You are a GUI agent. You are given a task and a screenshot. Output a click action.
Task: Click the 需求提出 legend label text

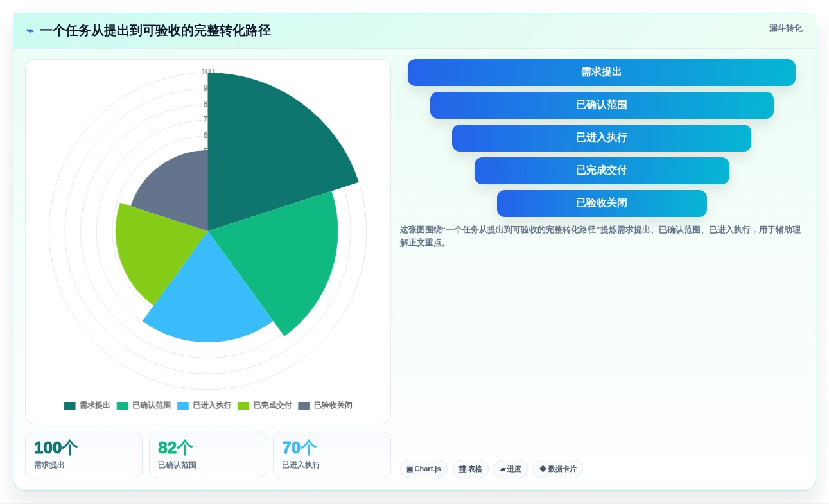coord(95,406)
